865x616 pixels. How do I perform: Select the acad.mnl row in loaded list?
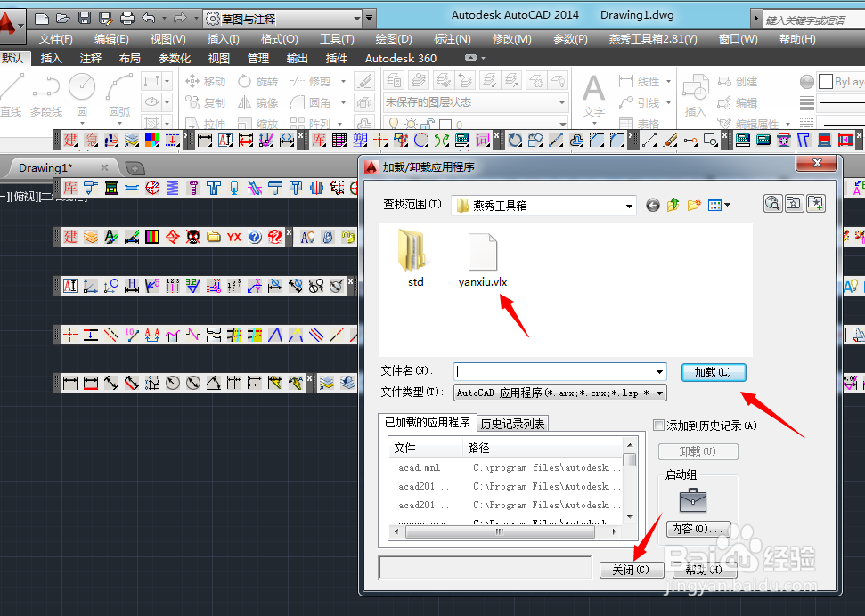click(506, 467)
